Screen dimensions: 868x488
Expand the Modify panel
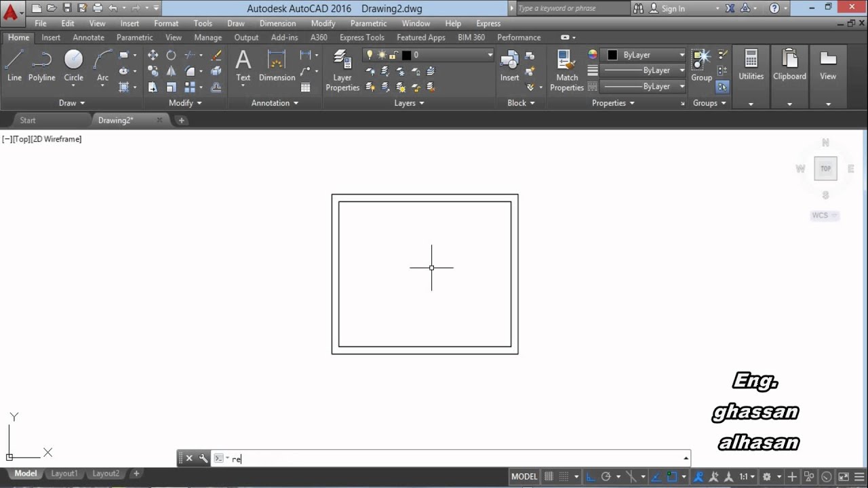click(185, 103)
